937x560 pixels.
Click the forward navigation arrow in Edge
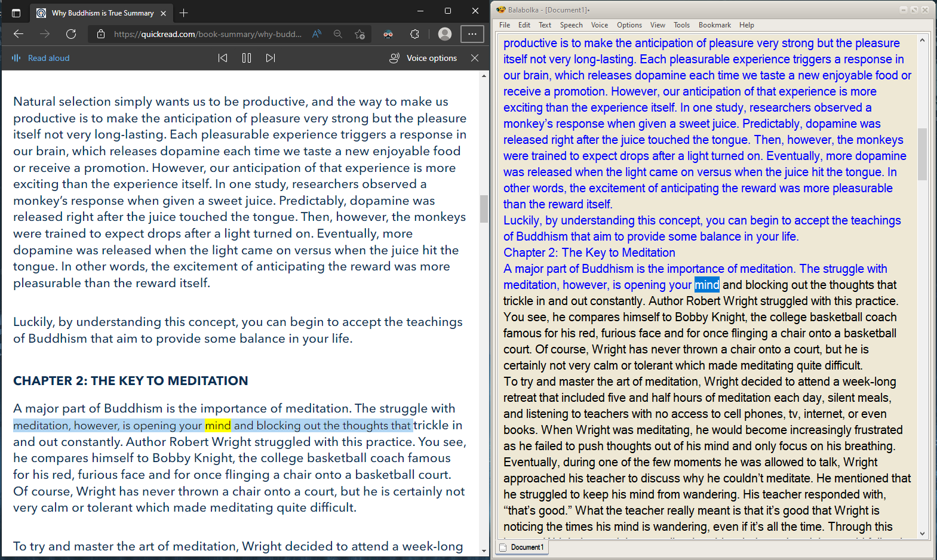click(45, 34)
